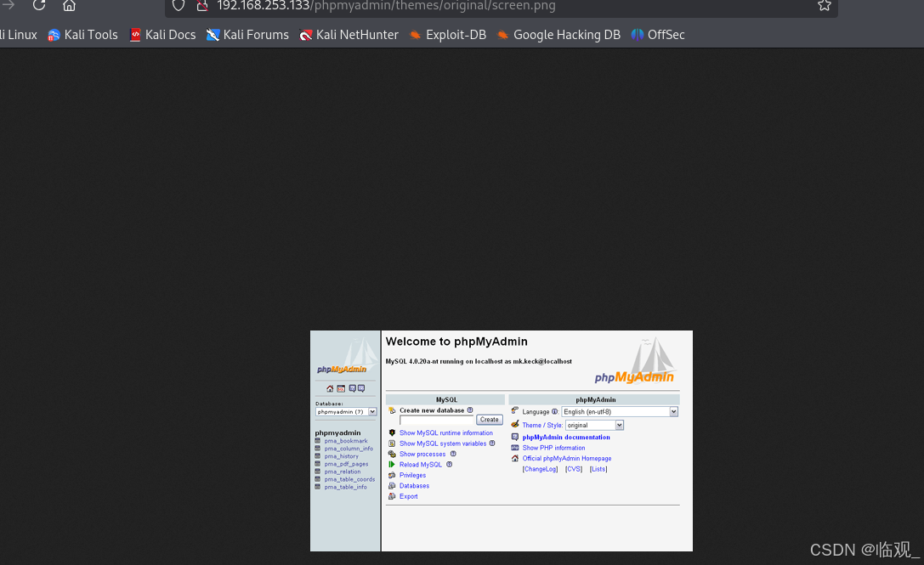924x565 pixels.
Task: Select the pma_relation table
Action: 343,472
